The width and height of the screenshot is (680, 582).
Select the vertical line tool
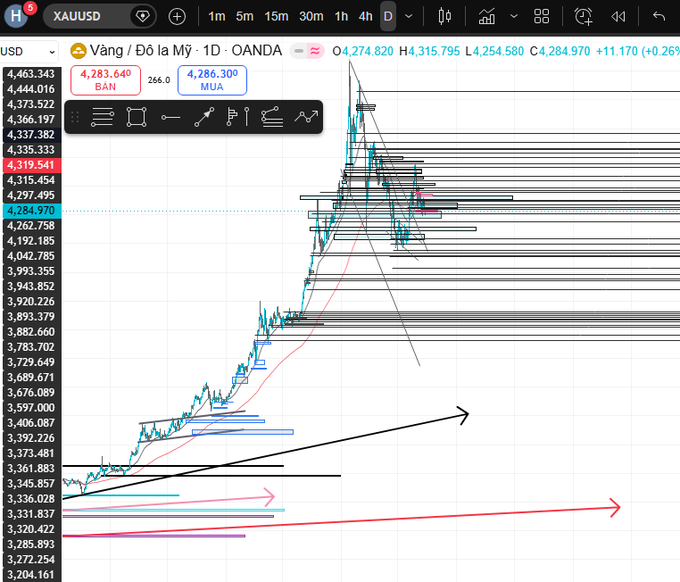pos(246,117)
